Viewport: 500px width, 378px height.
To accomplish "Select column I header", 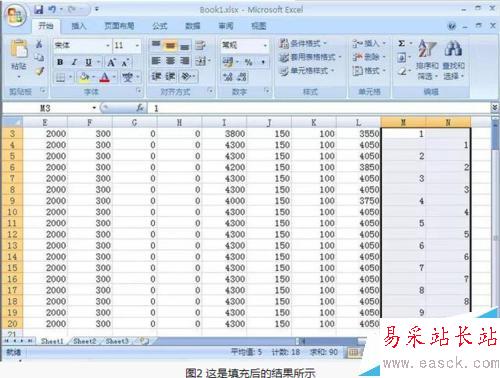I will point(224,123).
